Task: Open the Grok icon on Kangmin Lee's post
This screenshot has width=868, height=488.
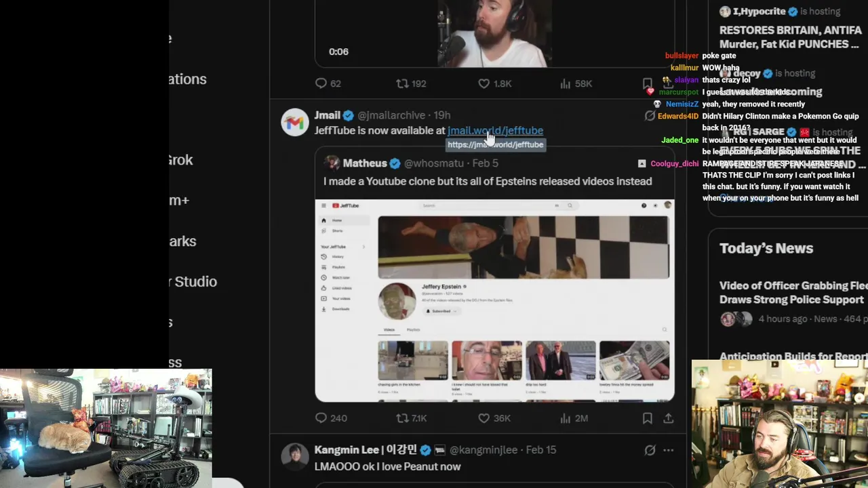Action: (x=650, y=450)
